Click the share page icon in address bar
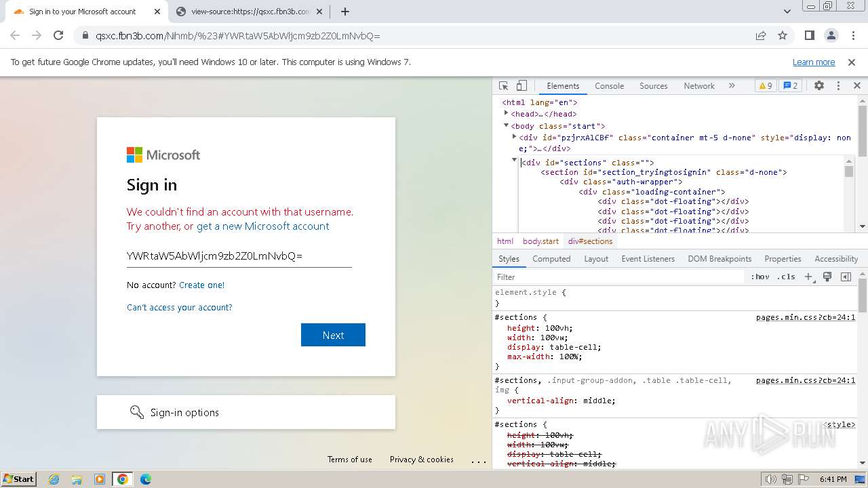Screen dimensions: 868x488 click(x=761, y=36)
